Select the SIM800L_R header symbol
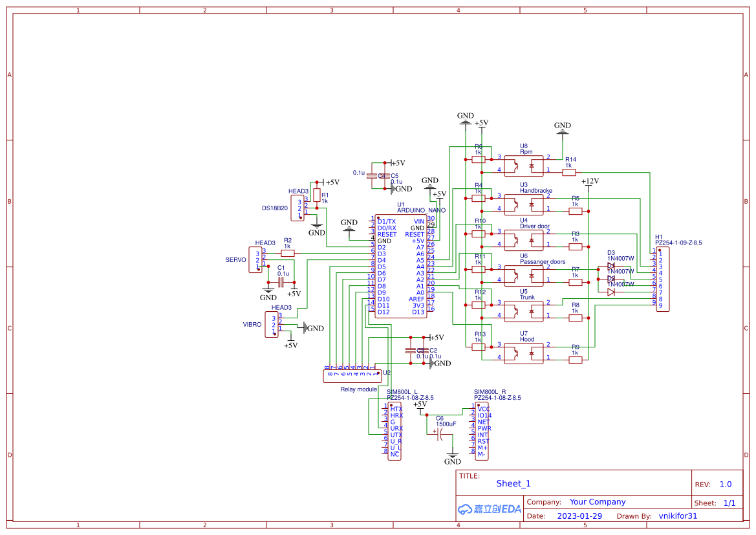 click(482, 430)
